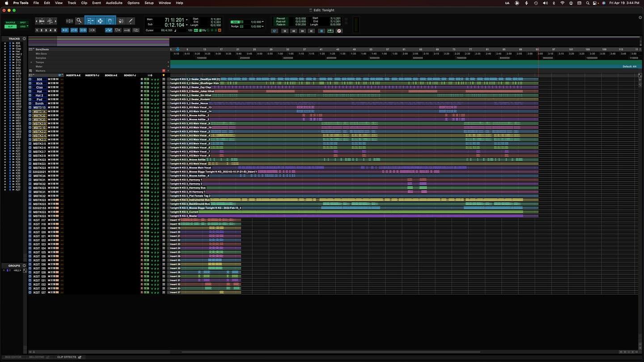Viewport: 644px width, 362px height.
Task: Select zoom preset 3
Action: [x=46, y=30]
